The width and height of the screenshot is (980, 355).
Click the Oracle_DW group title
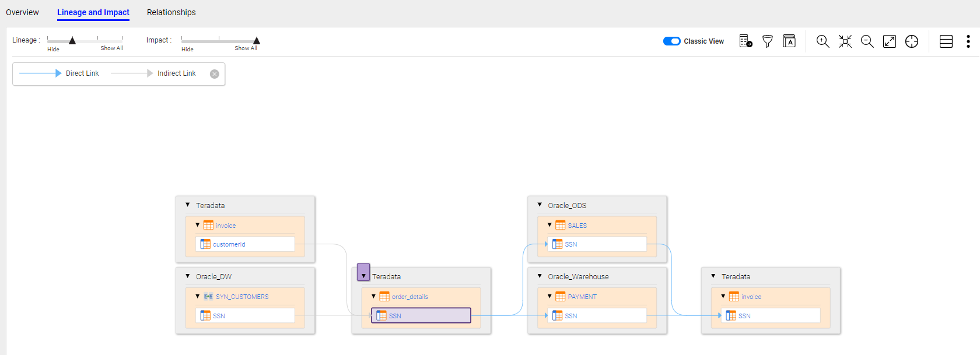(x=213, y=276)
